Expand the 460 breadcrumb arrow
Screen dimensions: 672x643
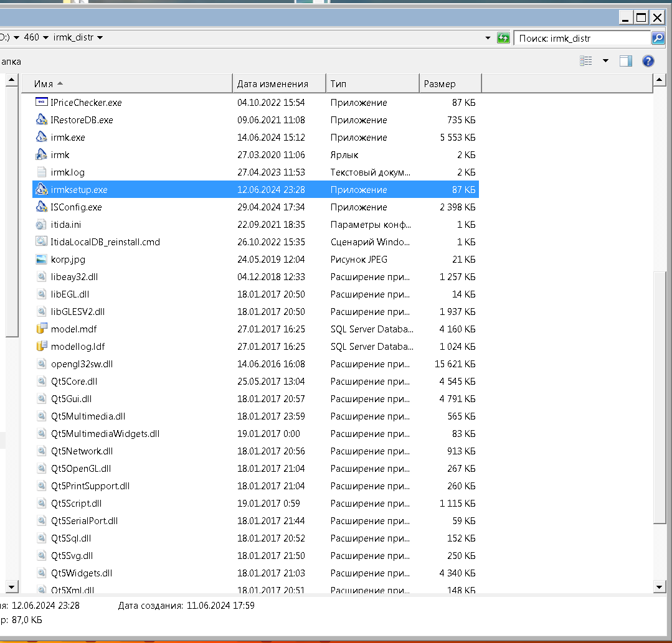pyautogui.click(x=45, y=38)
